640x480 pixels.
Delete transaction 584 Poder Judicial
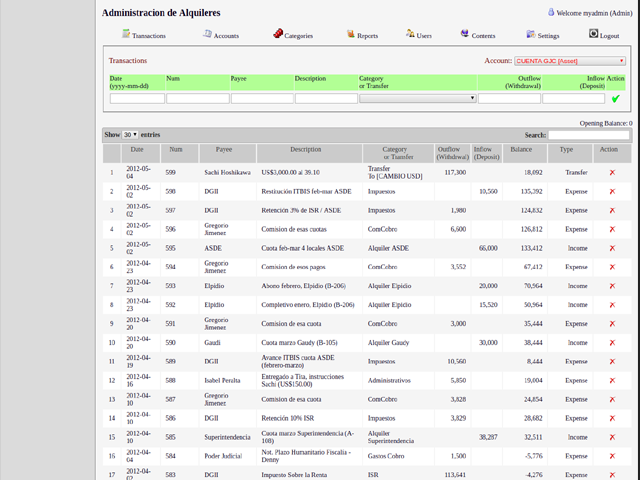pyautogui.click(x=612, y=456)
